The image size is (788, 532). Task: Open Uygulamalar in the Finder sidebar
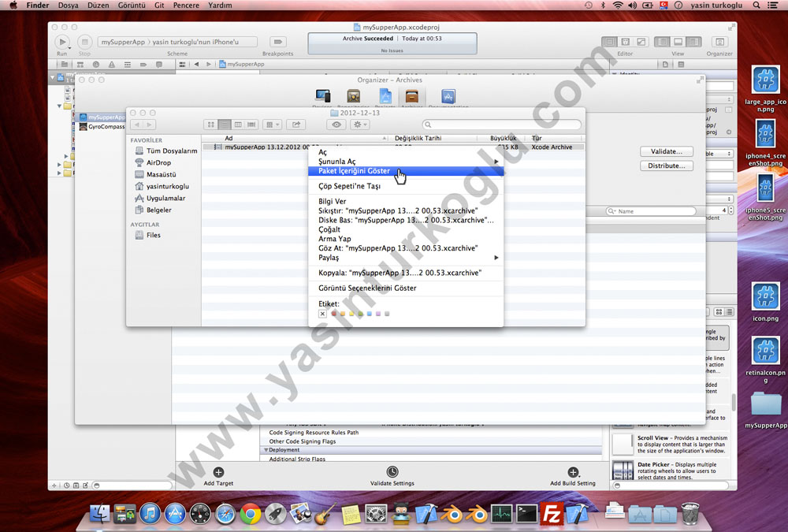point(160,198)
